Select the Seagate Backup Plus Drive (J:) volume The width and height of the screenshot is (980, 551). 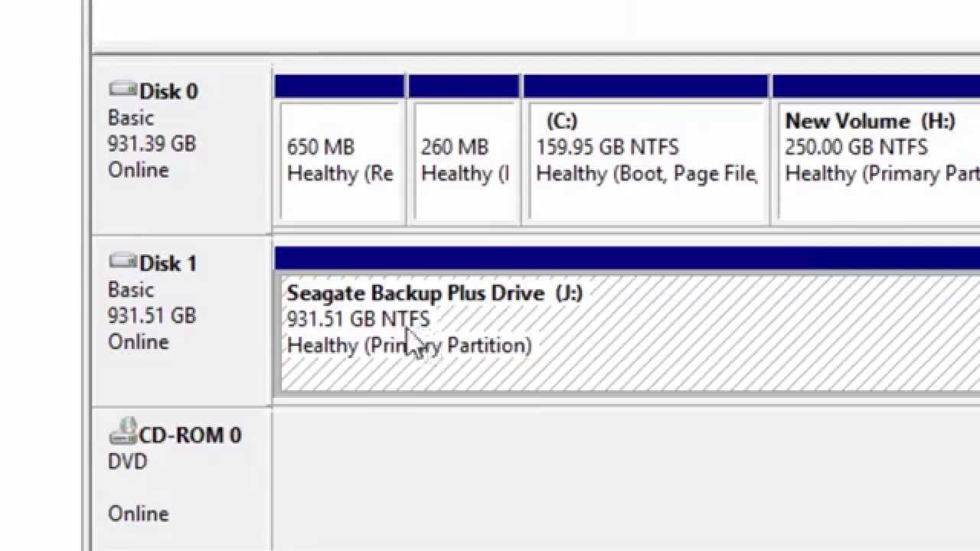click(x=628, y=332)
